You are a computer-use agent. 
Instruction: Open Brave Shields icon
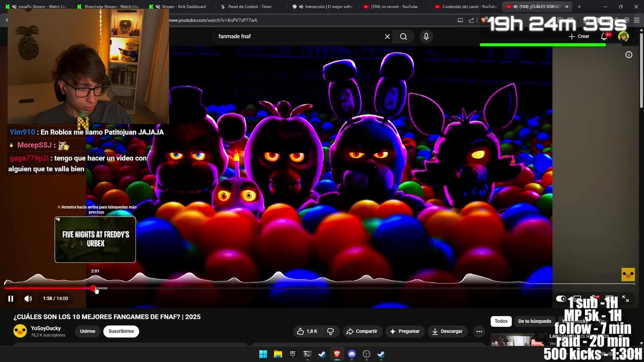click(484, 20)
